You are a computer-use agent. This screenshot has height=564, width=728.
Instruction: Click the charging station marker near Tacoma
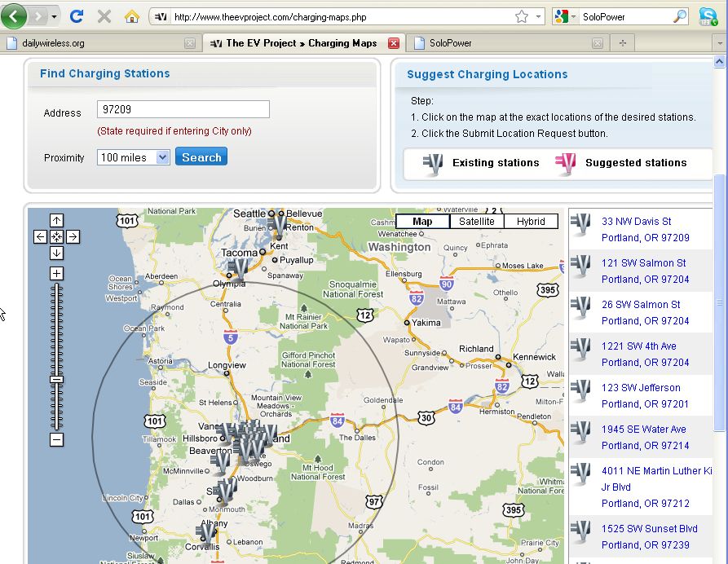pos(238,267)
